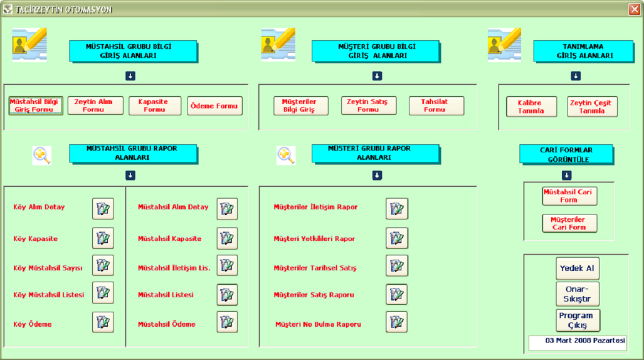Open Müşteri No Bulma Raporu icon
The width and height of the screenshot is (644, 360).
[x=396, y=322]
